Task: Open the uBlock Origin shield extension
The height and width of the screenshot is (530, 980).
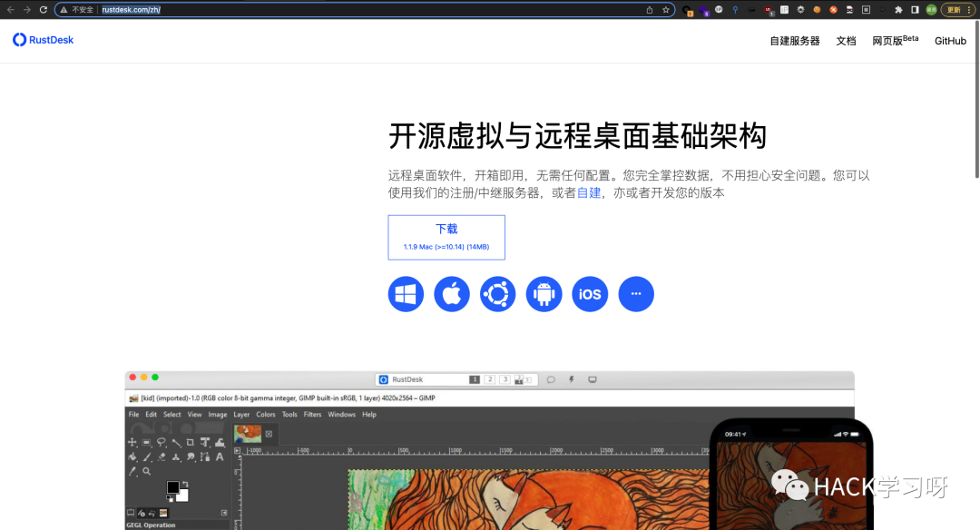Action: (x=769, y=10)
